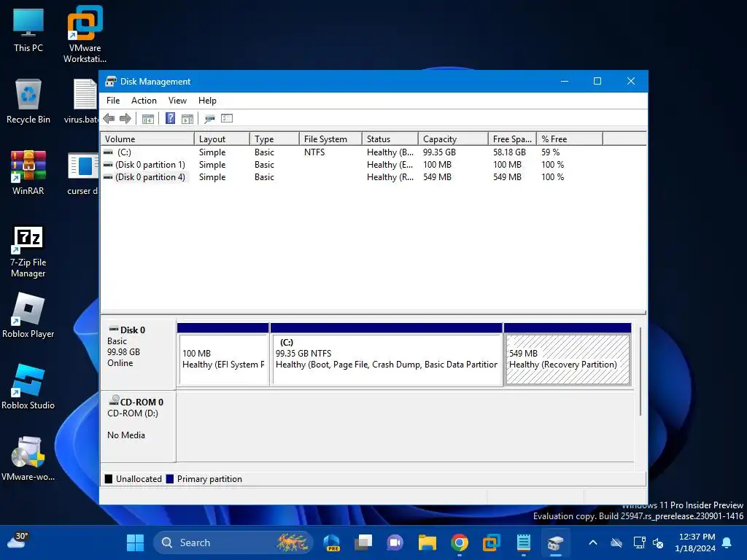The image size is (747, 560).
Task: Open Help via the blue question mark icon
Action: (170, 118)
